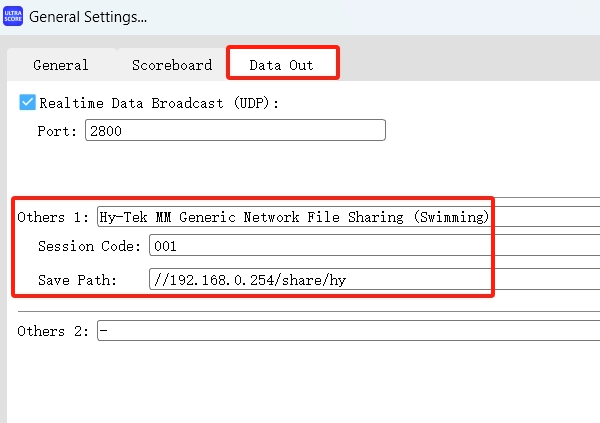This screenshot has width=600, height=423.
Task: Click the Others 2: label
Action: (x=53, y=331)
